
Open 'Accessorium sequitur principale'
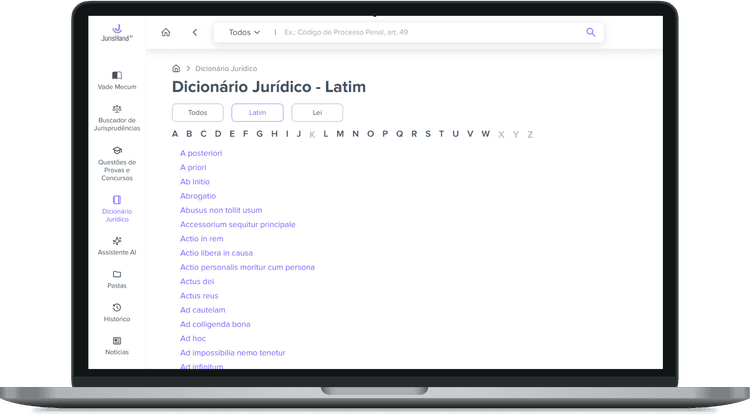(238, 224)
